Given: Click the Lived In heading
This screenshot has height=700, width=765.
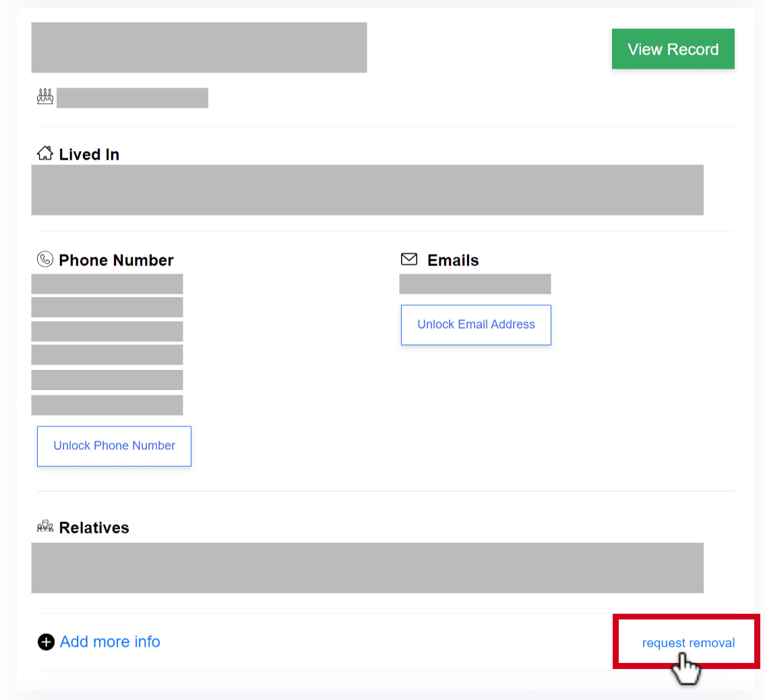Looking at the screenshot, I should [x=89, y=154].
